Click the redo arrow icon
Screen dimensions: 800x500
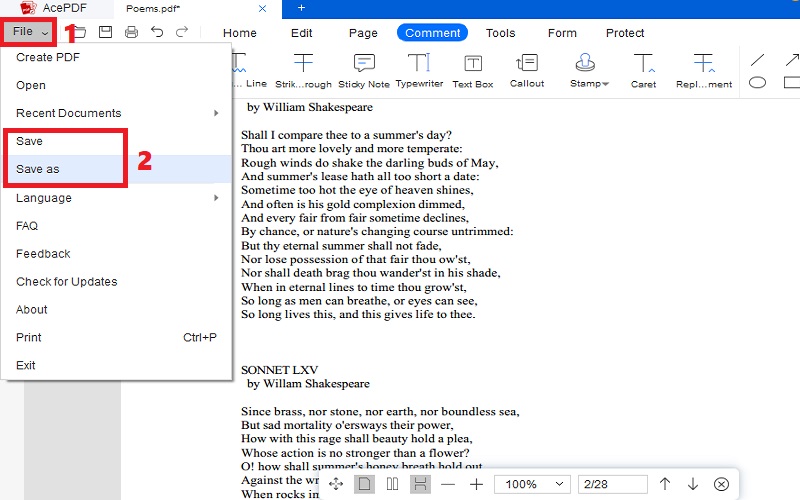point(182,32)
